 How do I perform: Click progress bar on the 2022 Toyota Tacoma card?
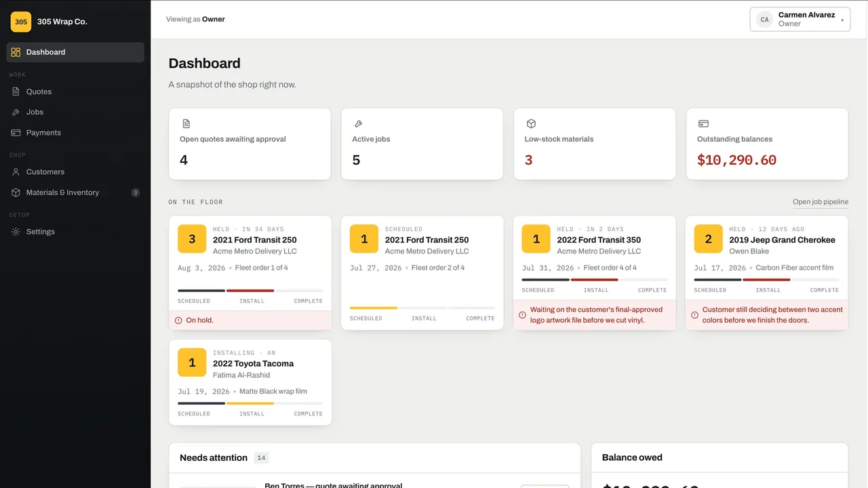[x=250, y=403]
